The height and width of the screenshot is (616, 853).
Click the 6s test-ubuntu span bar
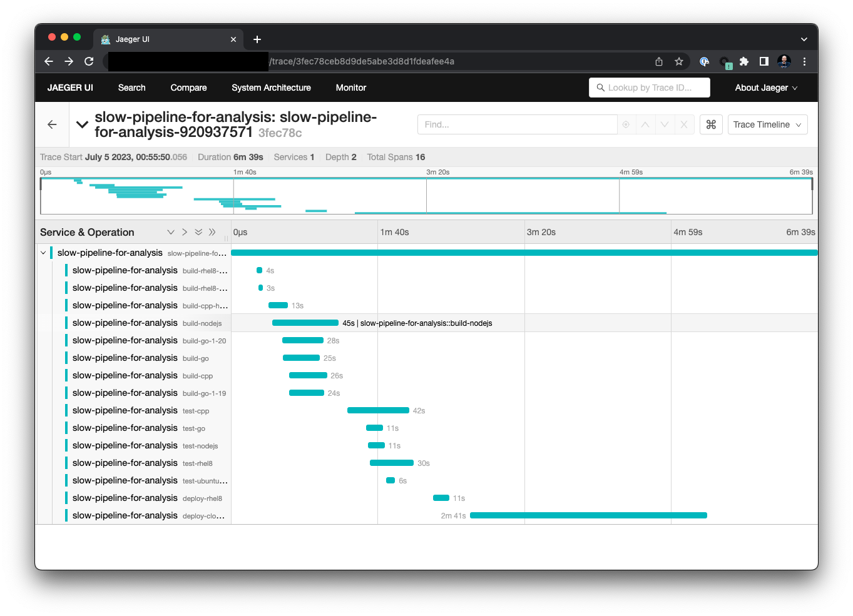pos(391,480)
